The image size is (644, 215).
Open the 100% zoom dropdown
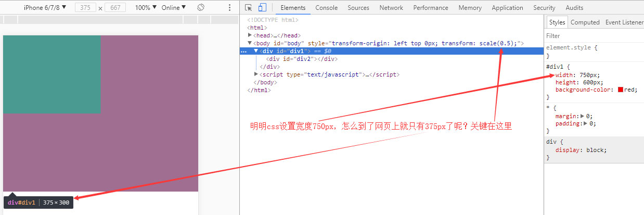[146, 8]
